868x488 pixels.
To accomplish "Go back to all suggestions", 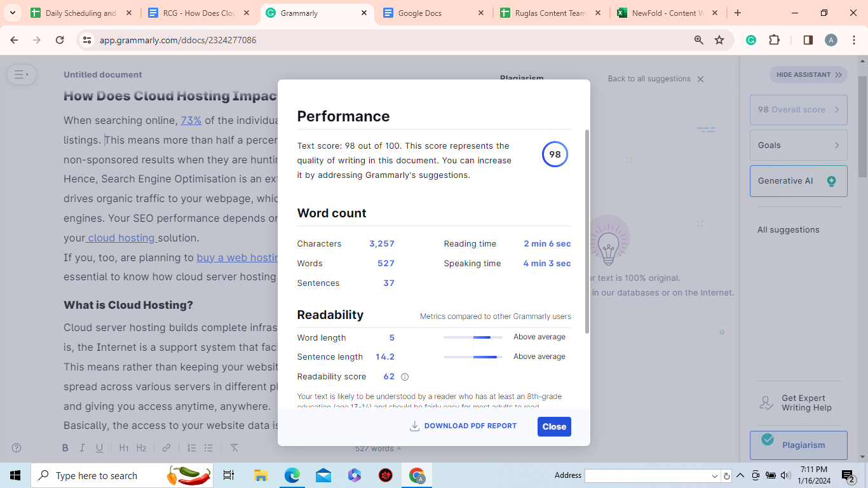I will [649, 79].
